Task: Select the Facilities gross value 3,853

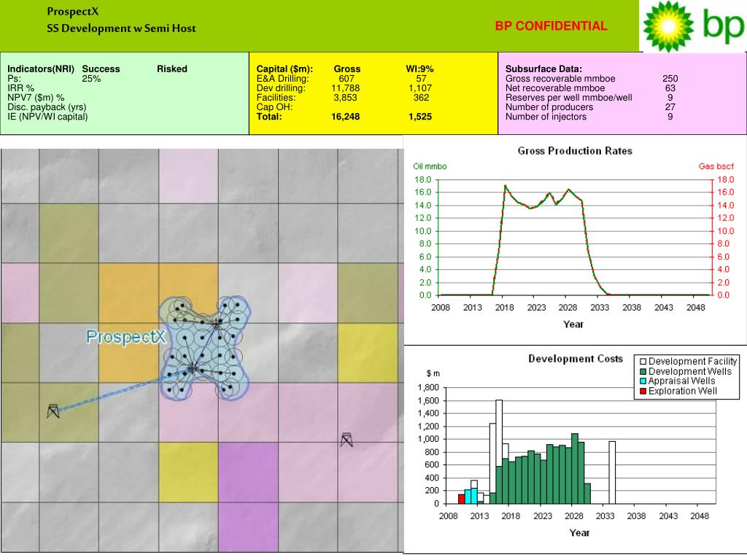Action: [x=345, y=98]
